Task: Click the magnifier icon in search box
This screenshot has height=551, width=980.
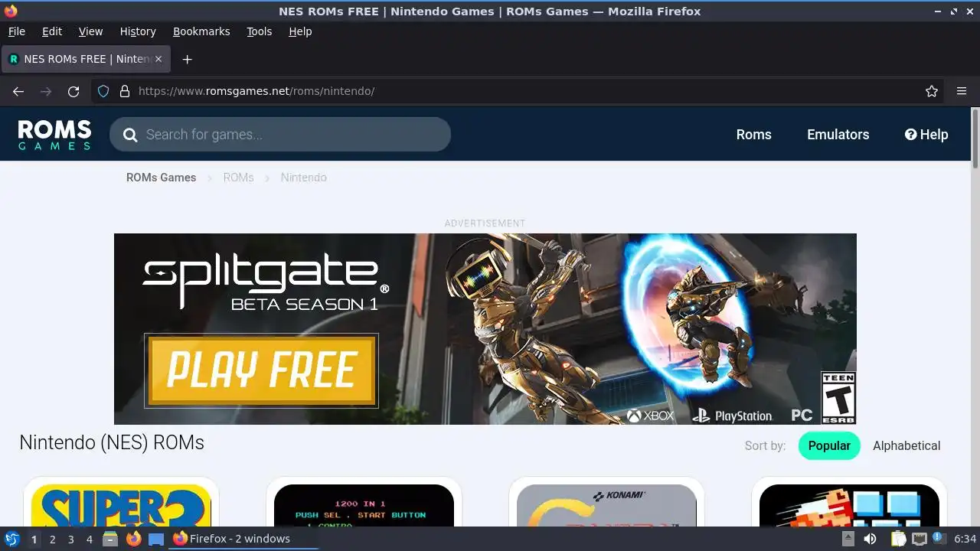Action: 130,135
